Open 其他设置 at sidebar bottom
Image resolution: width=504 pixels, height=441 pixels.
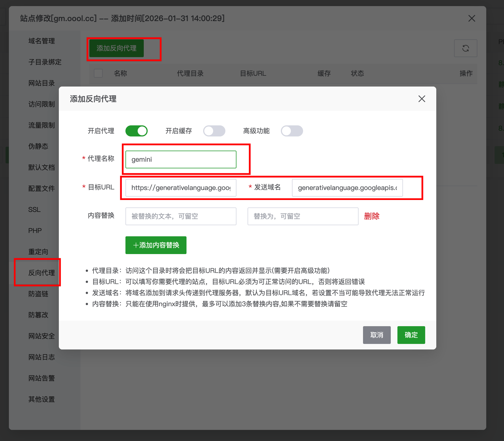pyautogui.click(x=41, y=399)
